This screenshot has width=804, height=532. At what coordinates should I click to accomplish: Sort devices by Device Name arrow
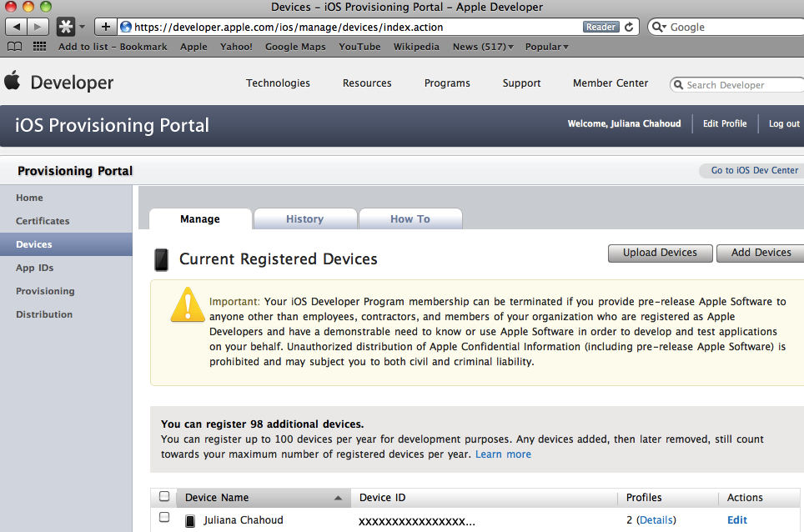point(337,498)
